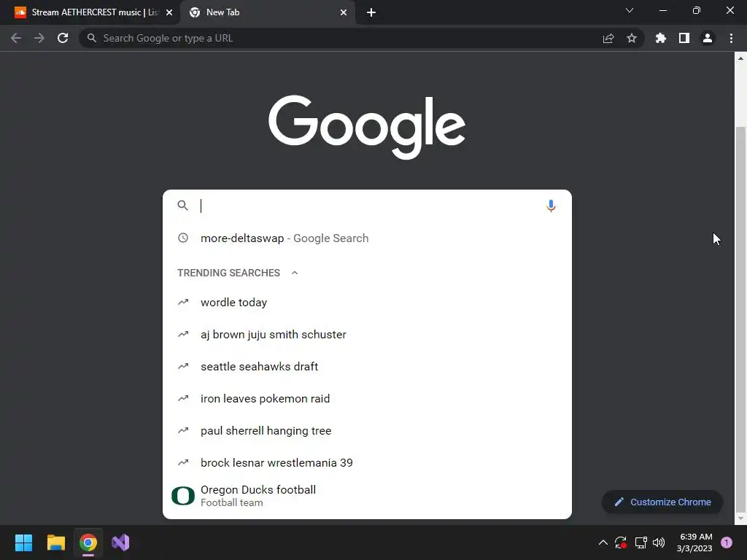Click the clock history icon beside more-deltaswap
This screenshot has width=747, height=560.
coord(183,238)
